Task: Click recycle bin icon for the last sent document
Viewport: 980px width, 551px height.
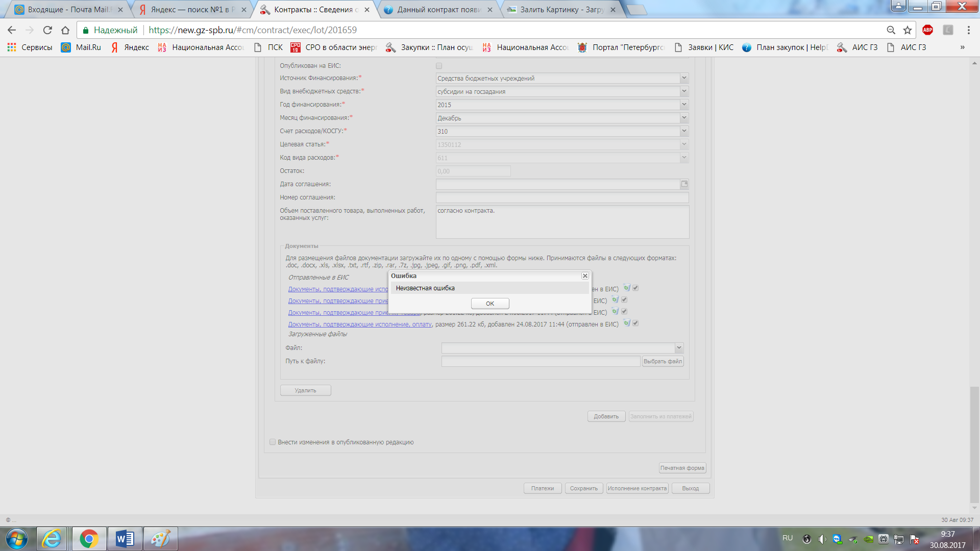Action: [627, 323]
